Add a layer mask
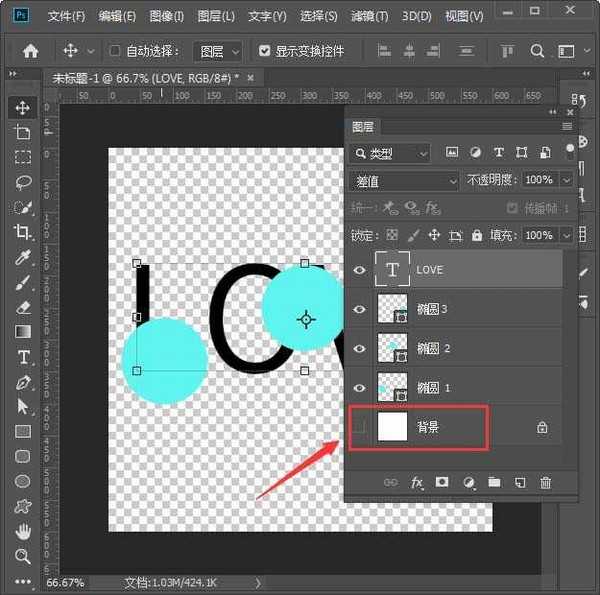This screenshot has width=600, height=595. 442,483
